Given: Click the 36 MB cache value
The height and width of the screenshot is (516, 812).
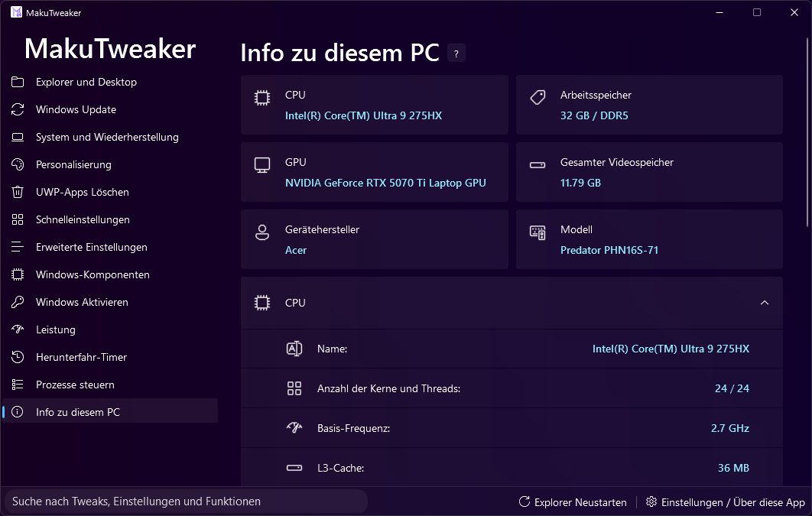Looking at the screenshot, I should [x=733, y=468].
